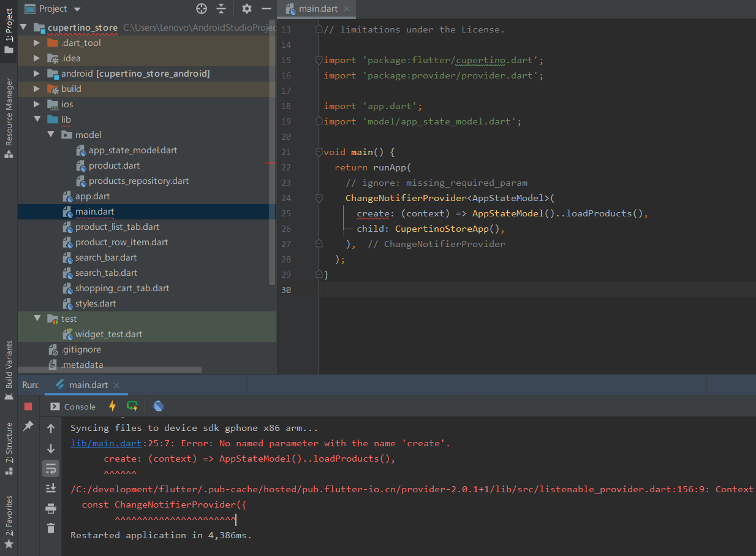
Task: Select the .metadata file
Action: click(x=82, y=365)
